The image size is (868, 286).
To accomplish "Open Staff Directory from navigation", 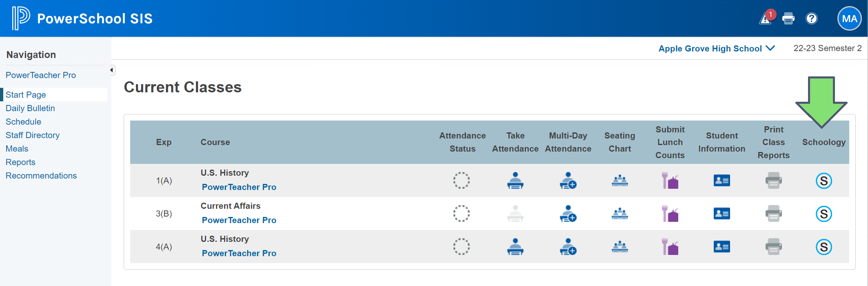I will click(x=33, y=135).
